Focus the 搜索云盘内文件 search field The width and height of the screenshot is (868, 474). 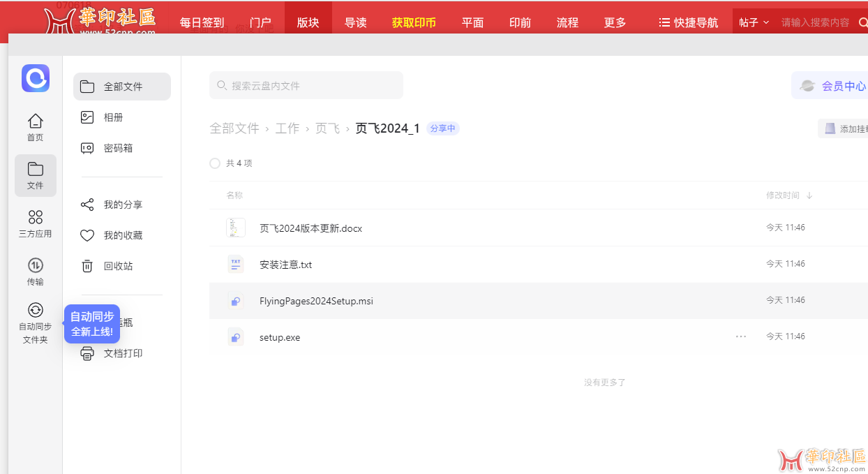click(x=306, y=85)
